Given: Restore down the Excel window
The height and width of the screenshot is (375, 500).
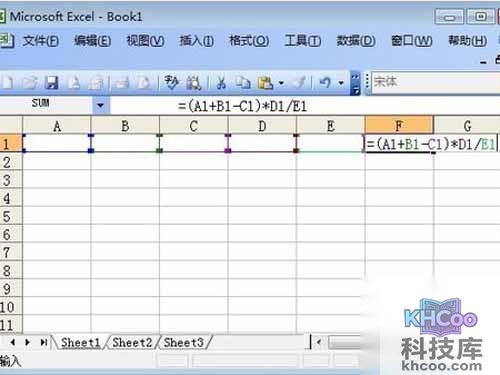Looking at the screenshot, I should coord(480,17).
